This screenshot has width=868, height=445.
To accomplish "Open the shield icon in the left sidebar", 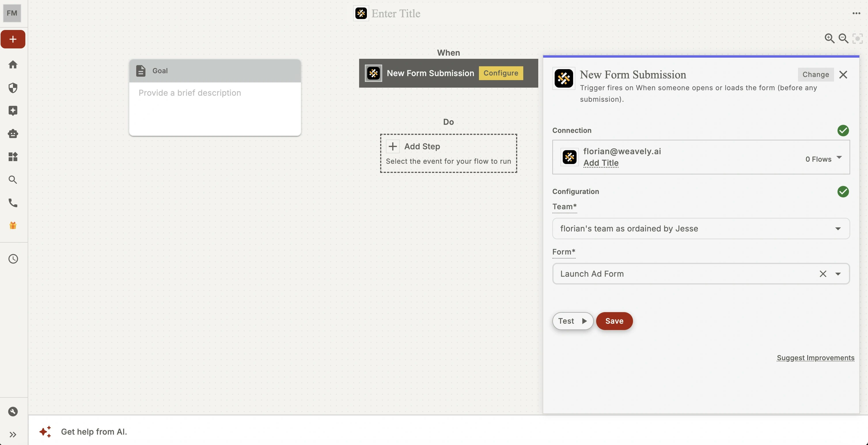I will pyautogui.click(x=13, y=88).
